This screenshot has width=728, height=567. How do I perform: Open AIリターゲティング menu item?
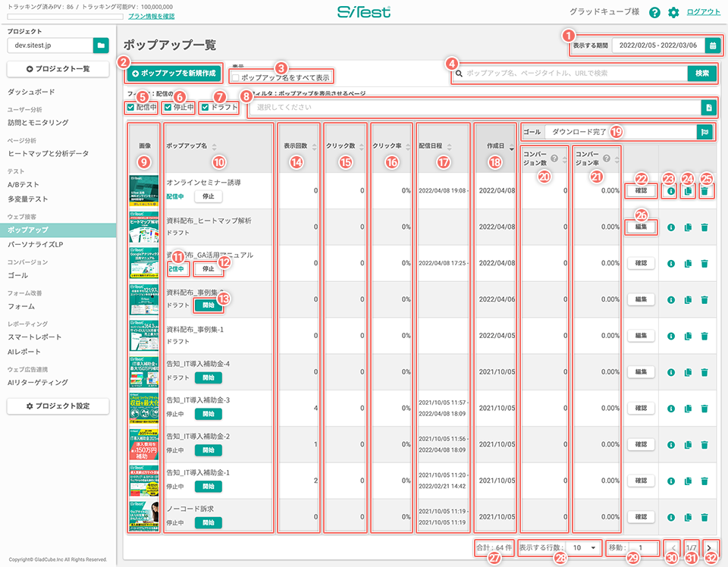click(38, 382)
